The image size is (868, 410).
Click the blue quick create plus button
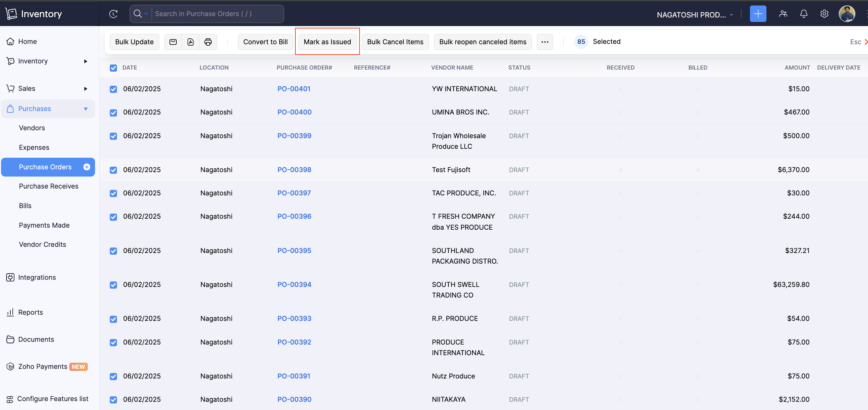[758, 14]
